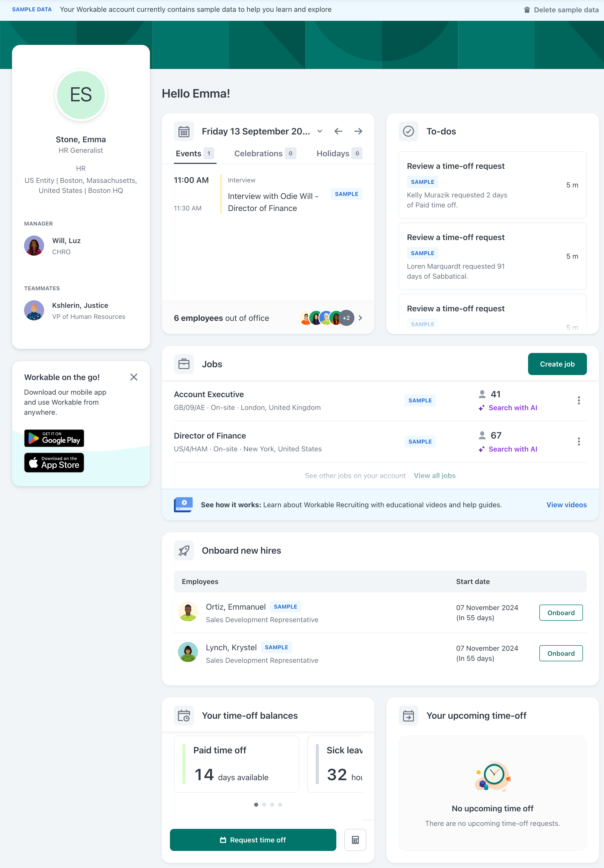Expand the out of office employees list
The height and width of the screenshot is (868, 604).
pos(360,318)
